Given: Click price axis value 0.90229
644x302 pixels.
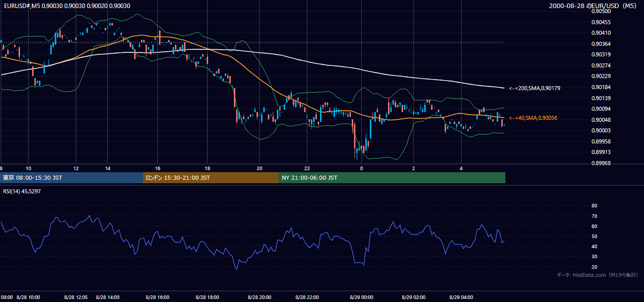Looking at the screenshot, I should click(601, 76).
